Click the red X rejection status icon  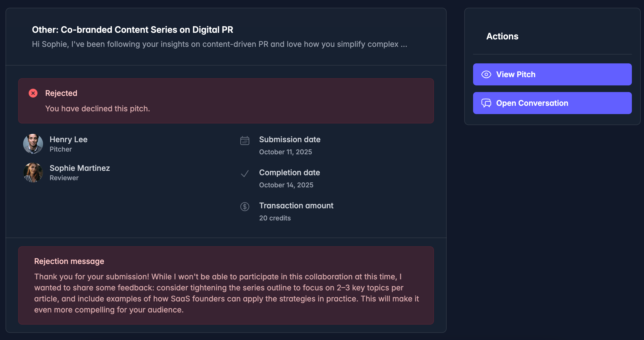(x=33, y=93)
